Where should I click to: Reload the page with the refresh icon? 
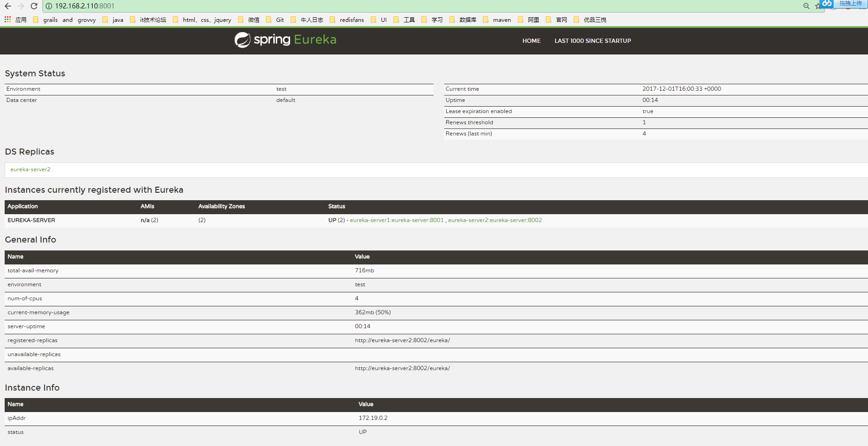coord(34,6)
